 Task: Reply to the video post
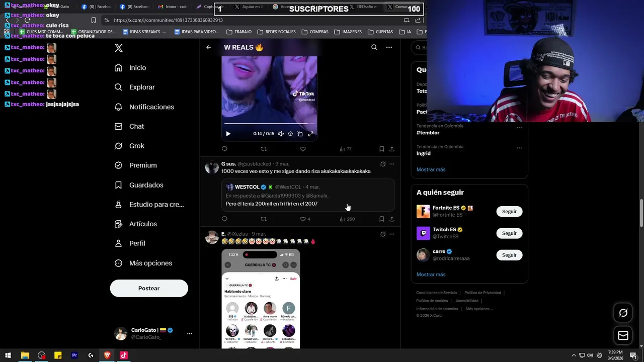(x=224, y=149)
